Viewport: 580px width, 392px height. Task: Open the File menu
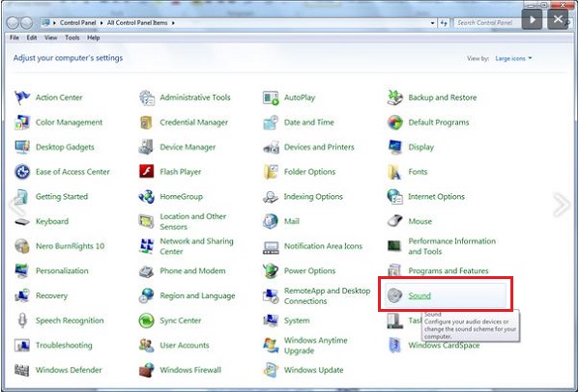(x=14, y=38)
